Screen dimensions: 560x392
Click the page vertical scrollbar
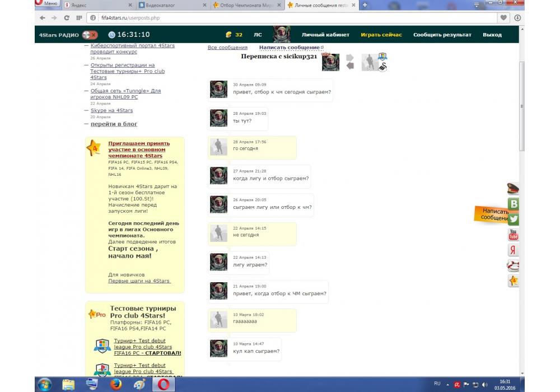[522, 106]
